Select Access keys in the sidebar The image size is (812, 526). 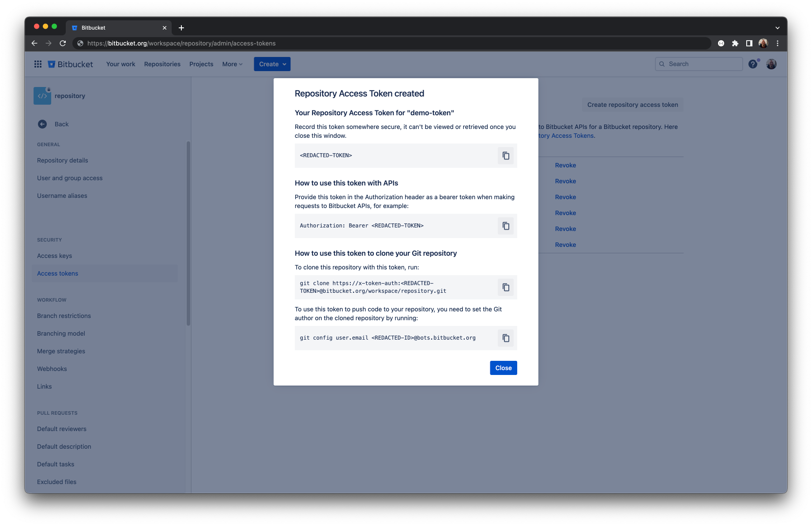54,256
